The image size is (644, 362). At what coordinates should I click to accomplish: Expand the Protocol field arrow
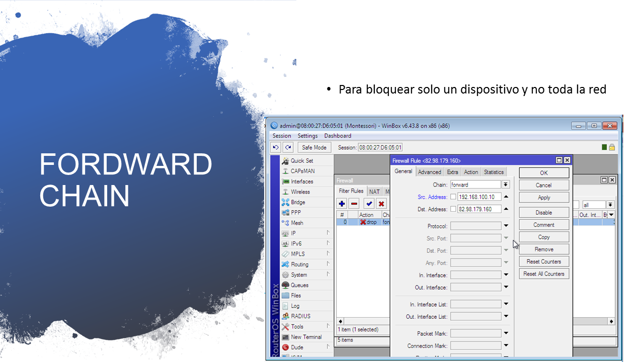click(x=506, y=226)
